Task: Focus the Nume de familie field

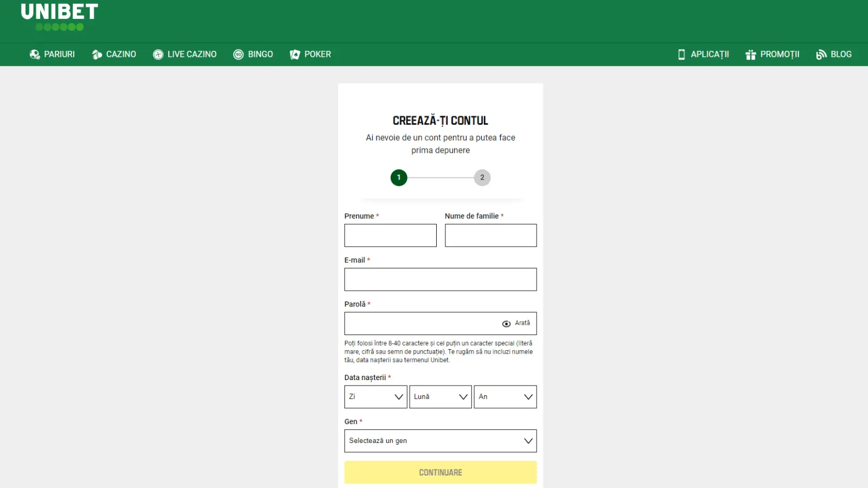Action: pos(491,235)
